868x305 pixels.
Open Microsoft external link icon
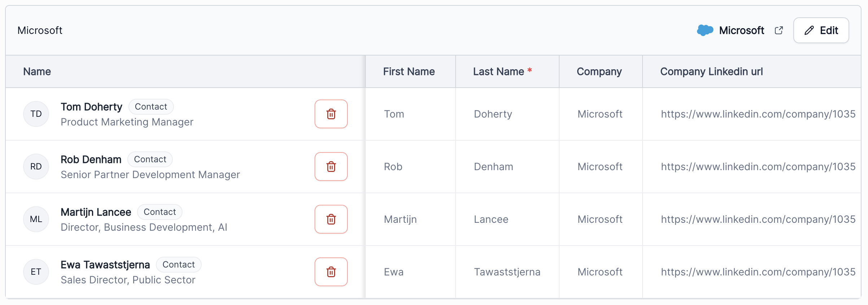tap(779, 30)
